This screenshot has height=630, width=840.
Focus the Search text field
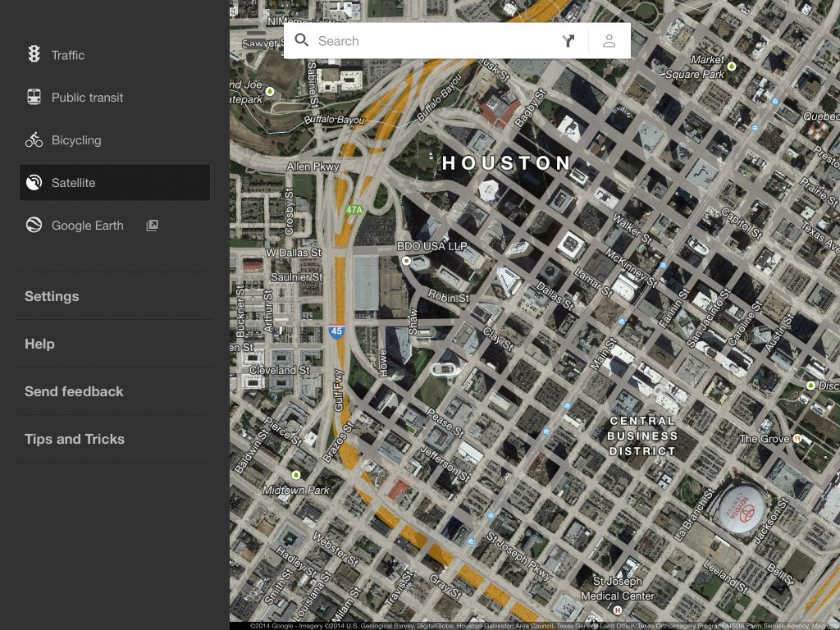click(x=427, y=41)
